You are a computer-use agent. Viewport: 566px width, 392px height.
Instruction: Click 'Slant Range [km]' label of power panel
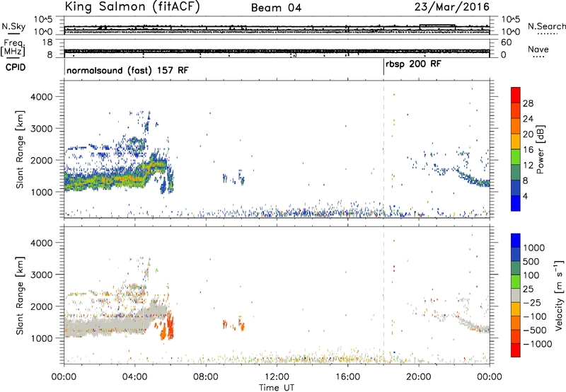(20, 149)
